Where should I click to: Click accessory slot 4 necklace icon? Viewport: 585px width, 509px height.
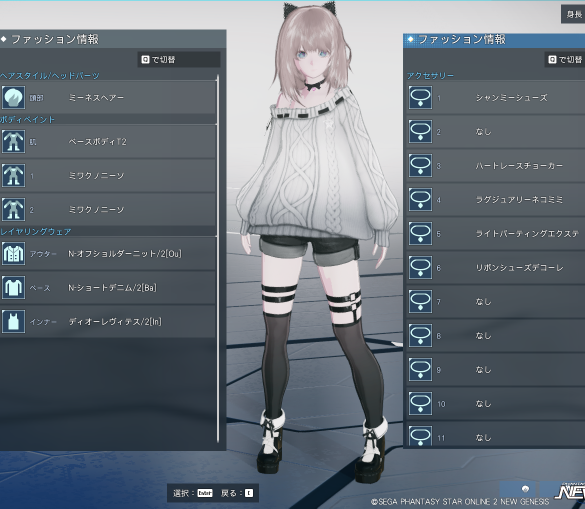(x=420, y=199)
